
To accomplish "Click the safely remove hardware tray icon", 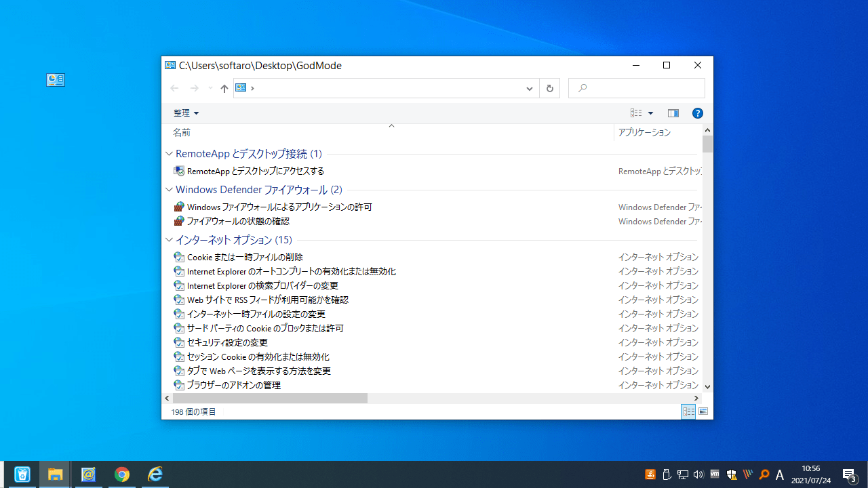I will [x=667, y=474].
